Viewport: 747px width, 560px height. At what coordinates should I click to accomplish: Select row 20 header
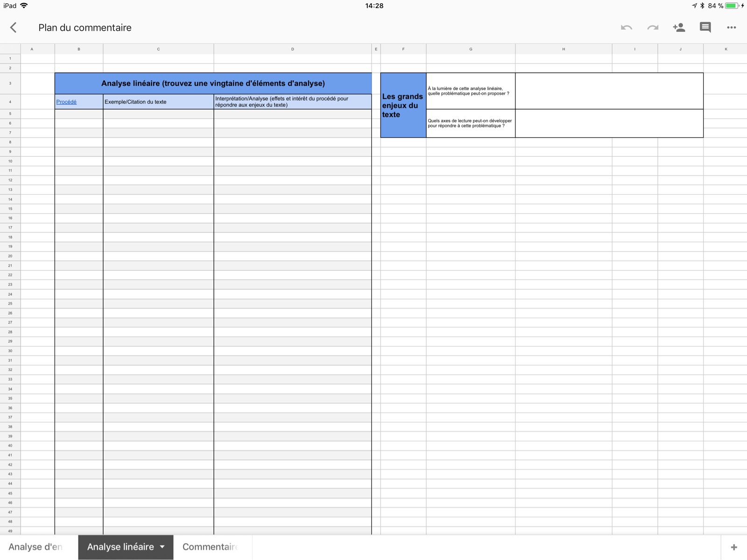point(10,256)
